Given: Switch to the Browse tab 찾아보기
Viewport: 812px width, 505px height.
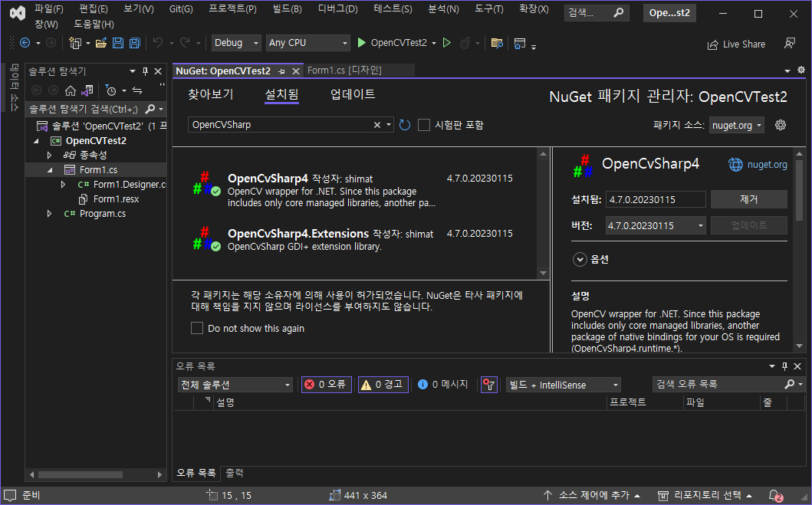Looking at the screenshot, I should point(211,94).
